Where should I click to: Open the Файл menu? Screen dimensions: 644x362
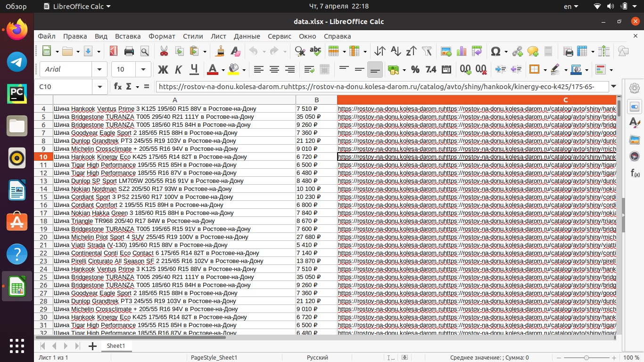[47, 36]
